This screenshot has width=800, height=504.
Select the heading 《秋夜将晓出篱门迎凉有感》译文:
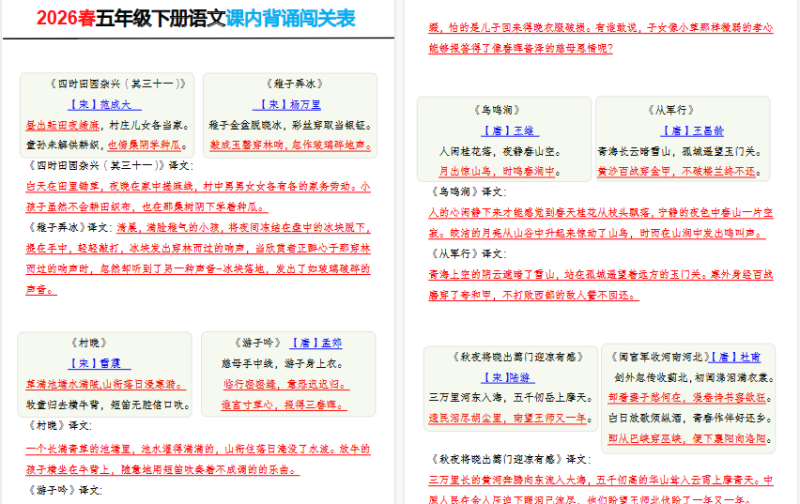[x=509, y=459]
